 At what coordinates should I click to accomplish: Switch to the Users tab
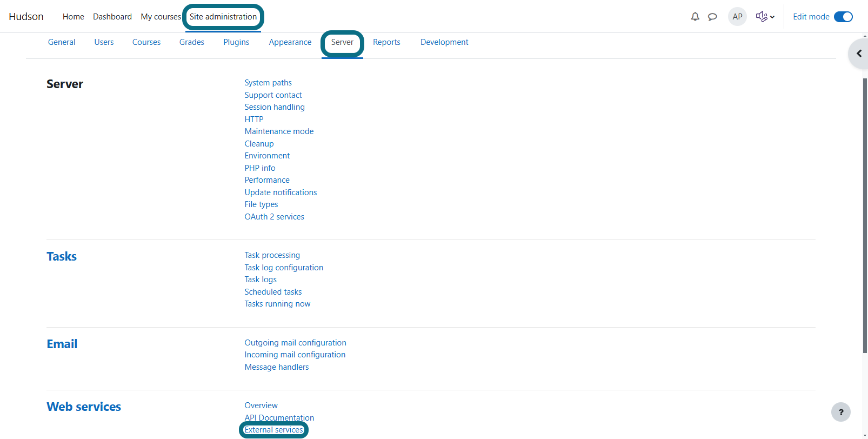[104, 42]
